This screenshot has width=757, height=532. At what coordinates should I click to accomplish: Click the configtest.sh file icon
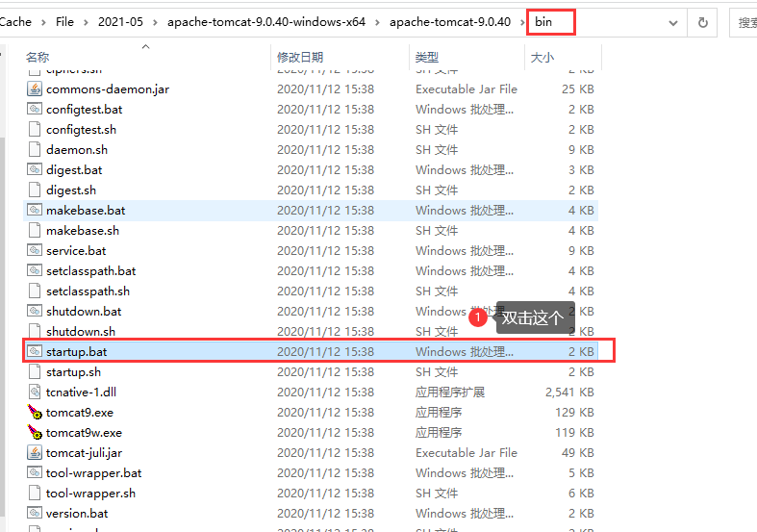pyautogui.click(x=35, y=129)
